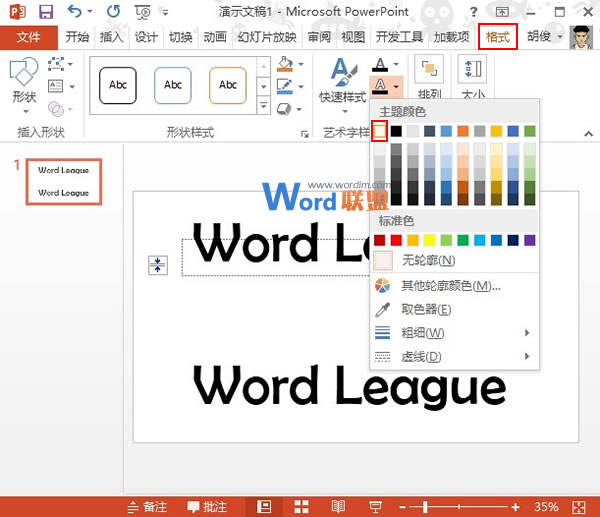Click the Text Fill letter A icon

[x=380, y=64]
